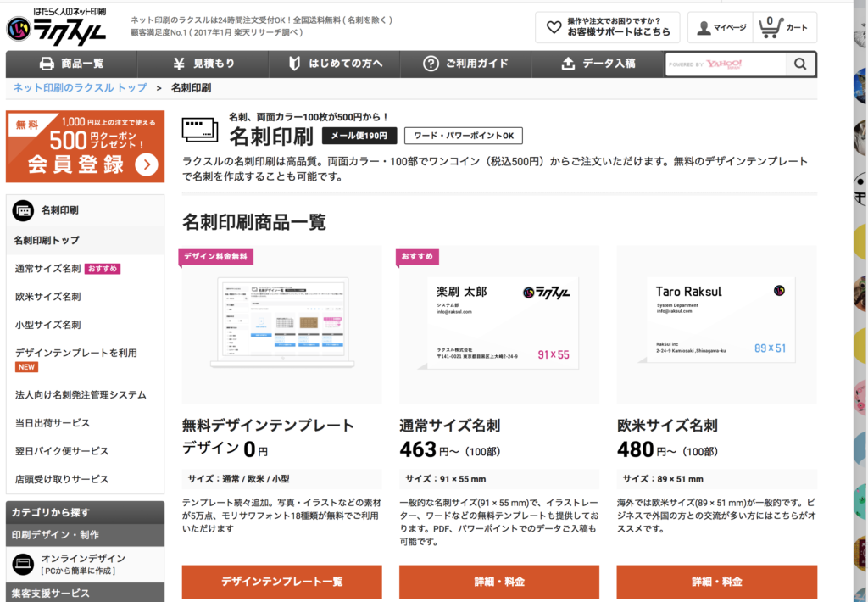This screenshot has width=868, height=602.
Task: Click the Raksul logo in header
Action: click(59, 27)
